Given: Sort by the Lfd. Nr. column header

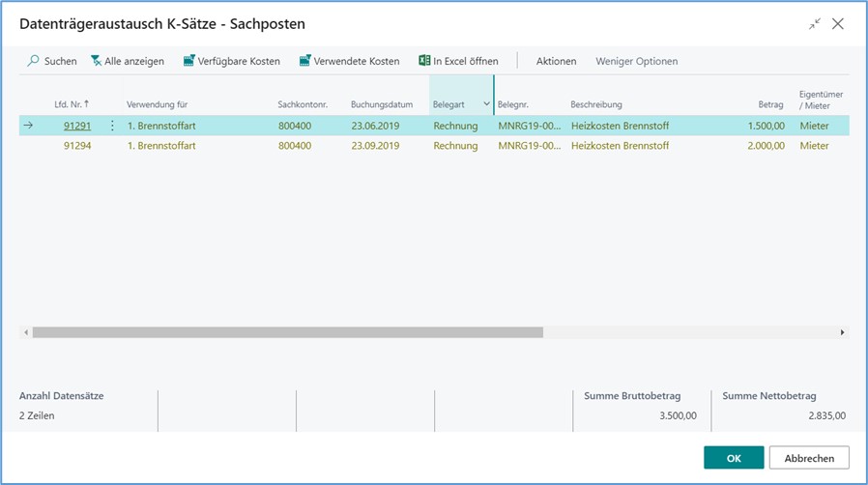Looking at the screenshot, I should click(x=72, y=104).
